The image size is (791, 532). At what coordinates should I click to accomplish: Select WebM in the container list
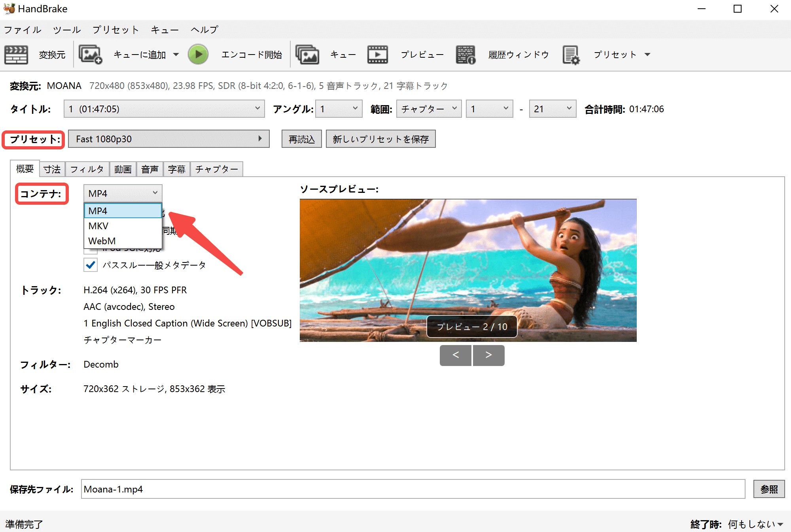(x=123, y=241)
